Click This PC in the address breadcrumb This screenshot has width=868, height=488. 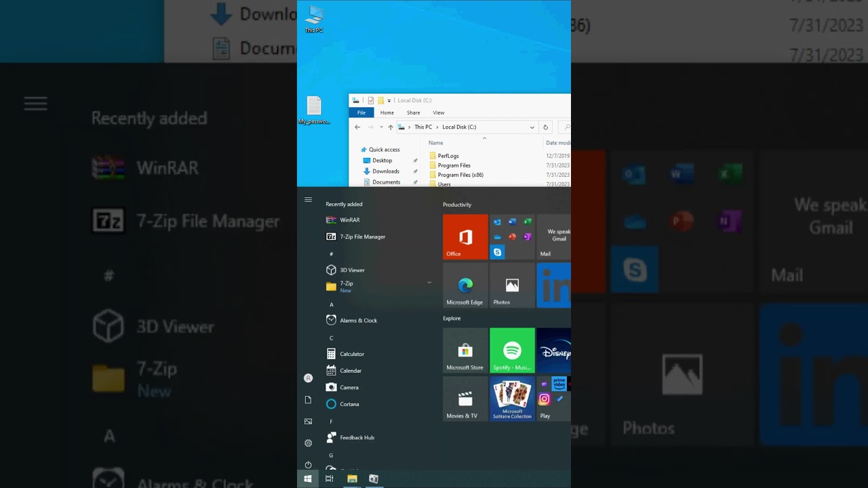coord(423,127)
